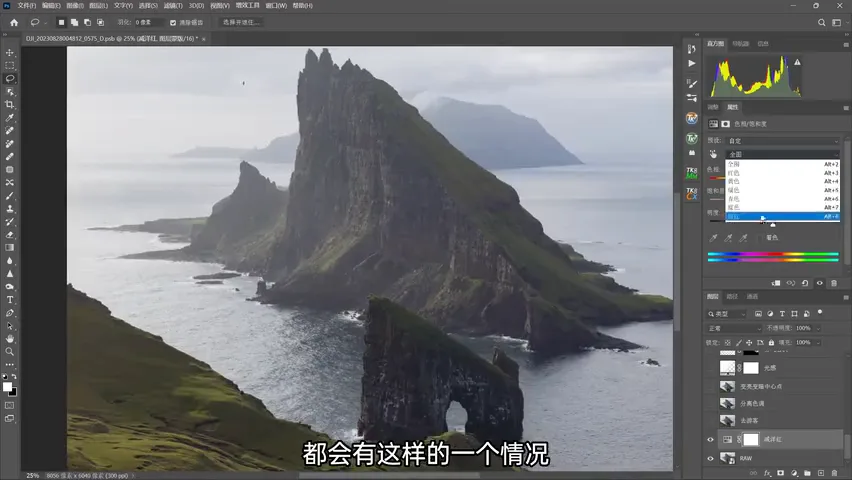Screen dimensions: 852x480
Task: Open the 3D menu
Action: (196, 5)
